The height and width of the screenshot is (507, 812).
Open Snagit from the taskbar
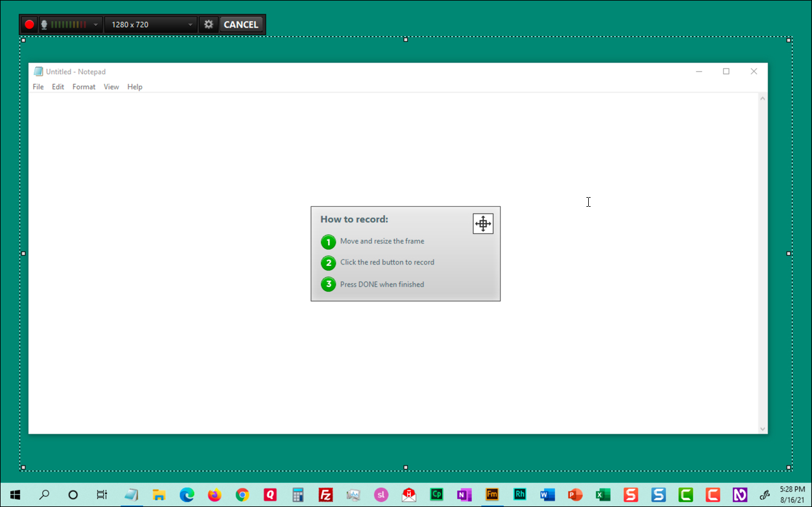pos(630,495)
